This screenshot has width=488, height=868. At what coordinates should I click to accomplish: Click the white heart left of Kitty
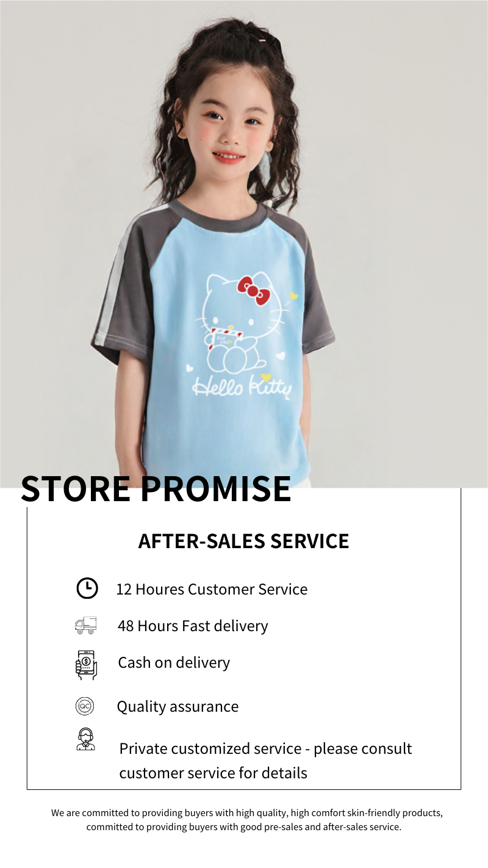coord(189,368)
